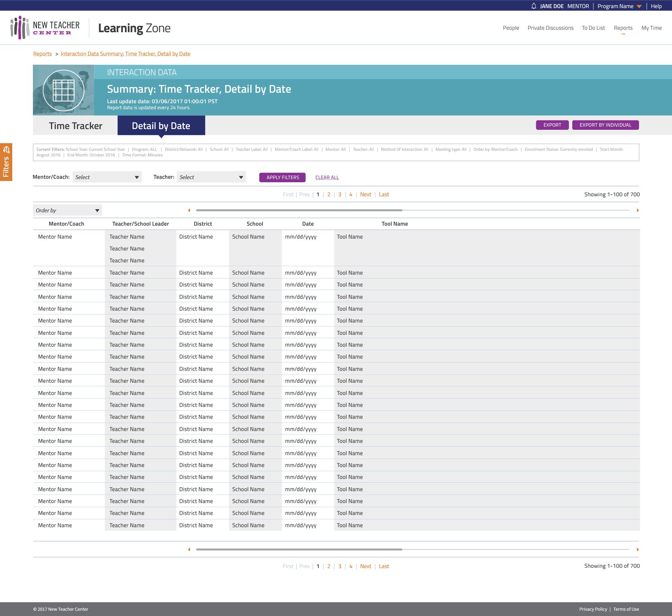This screenshot has width=672, height=616.
Task: Click the interaction data grid icon
Action: (63, 90)
